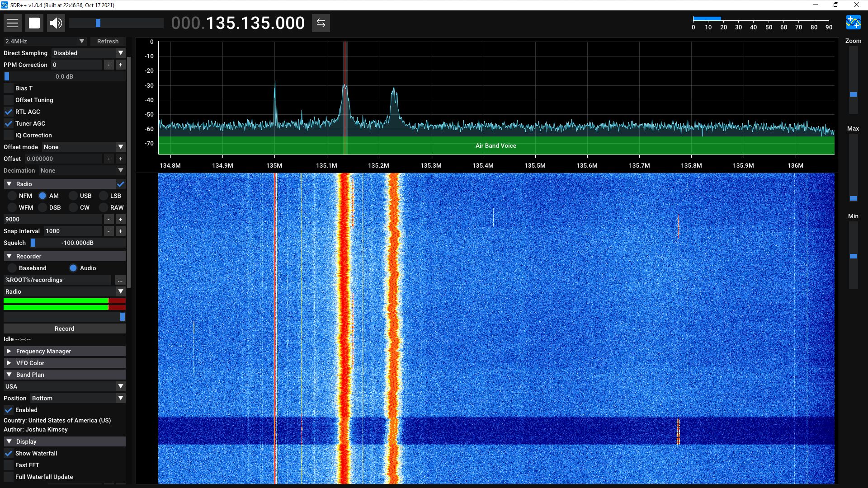This screenshot has height=488, width=868.
Task: Select CW demodulation mode
Action: tap(73, 207)
